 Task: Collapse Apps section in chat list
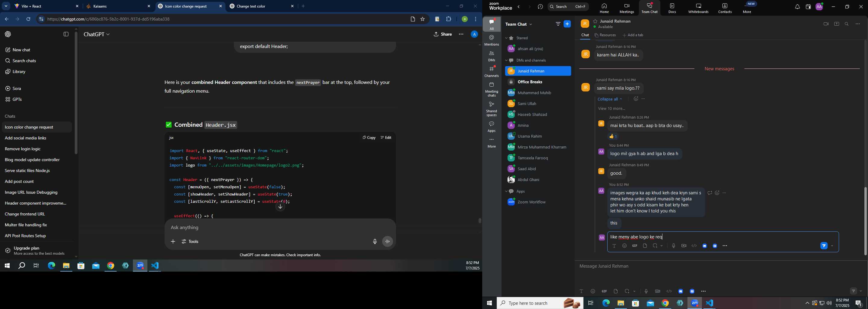pyautogui.click(x=506, y=191)
